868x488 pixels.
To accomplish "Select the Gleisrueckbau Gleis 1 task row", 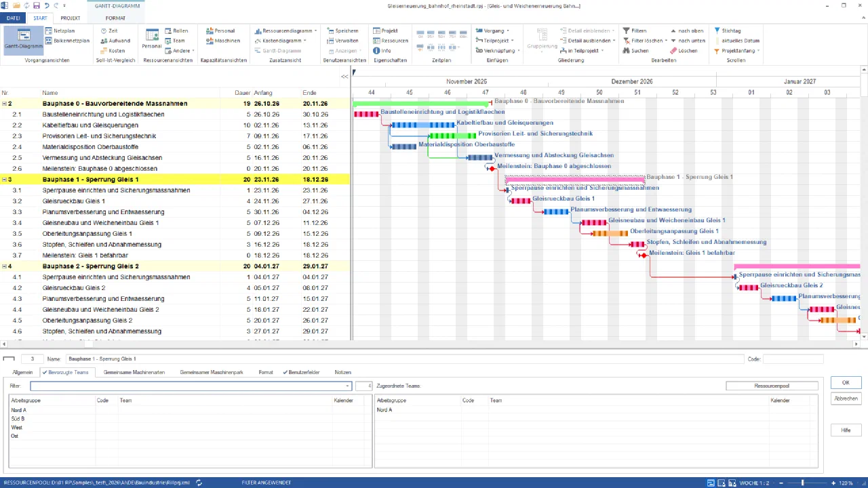I will (175, 201).
